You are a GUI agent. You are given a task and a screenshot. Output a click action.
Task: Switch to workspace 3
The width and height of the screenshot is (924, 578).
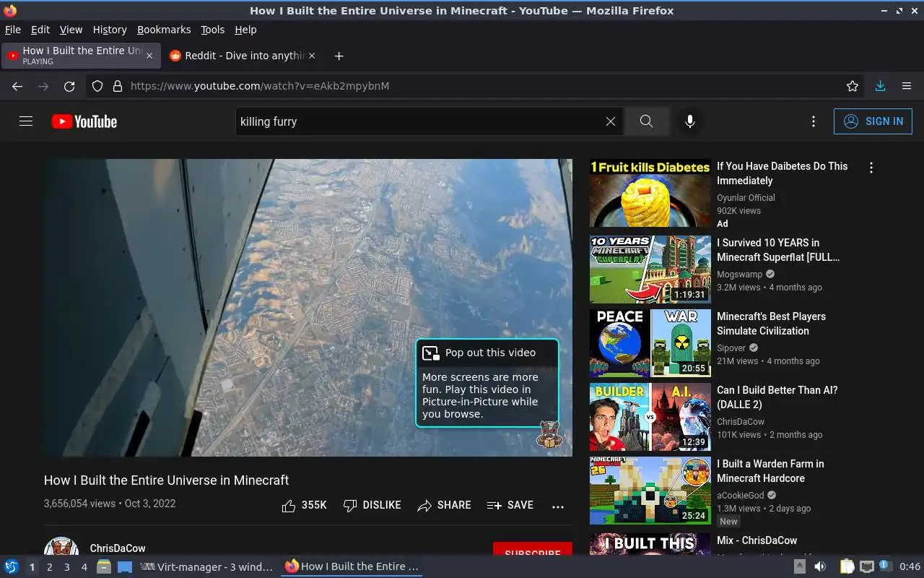tap(66, 567)
